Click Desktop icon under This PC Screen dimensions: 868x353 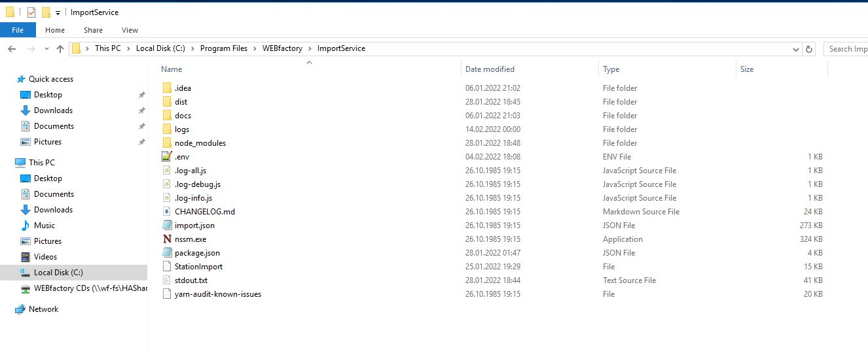point(26,178)
